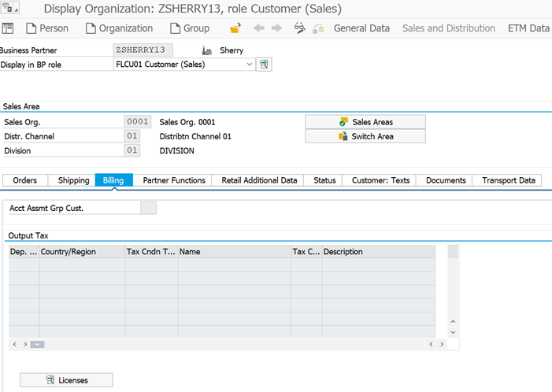
Task: Click the Distr. Channel 01 field
Action: coord(132,136)
